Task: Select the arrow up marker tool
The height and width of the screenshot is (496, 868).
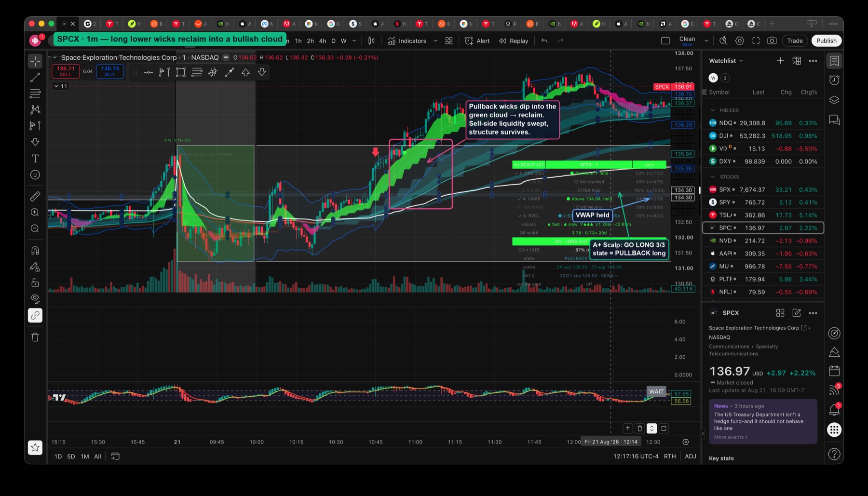Action: [x=245, y=72]
